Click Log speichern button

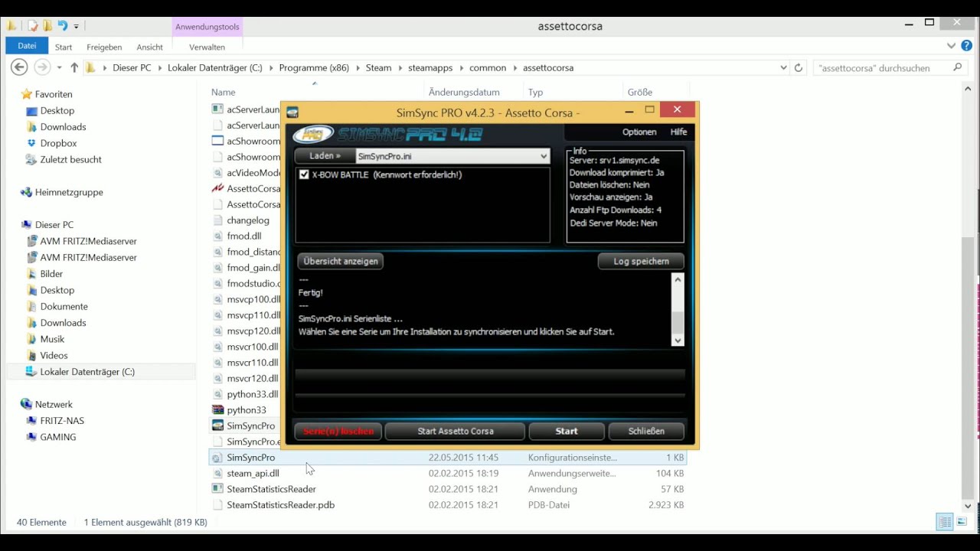pyautogui.click(x=641, y=261)
